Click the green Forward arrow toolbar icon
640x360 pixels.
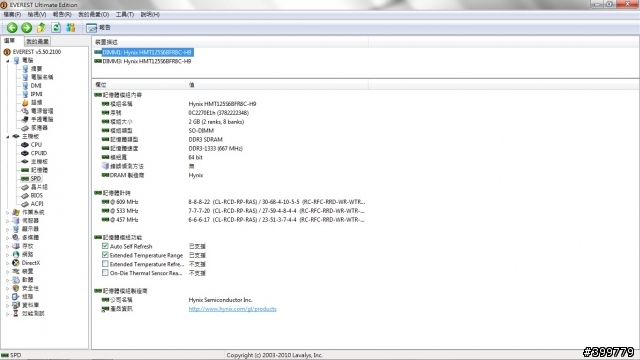click(x=27, y=28)
